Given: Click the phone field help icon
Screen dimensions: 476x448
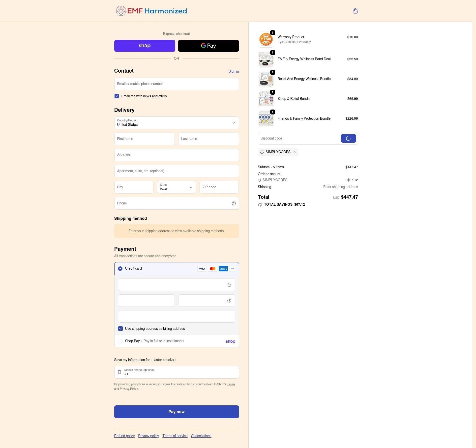Looking at the screenshot, I should pyautogui.click(x=234, y=203).
